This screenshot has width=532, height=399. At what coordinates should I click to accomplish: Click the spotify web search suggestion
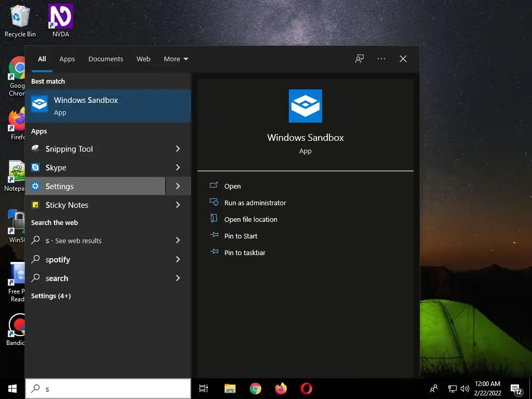[96, 259]
